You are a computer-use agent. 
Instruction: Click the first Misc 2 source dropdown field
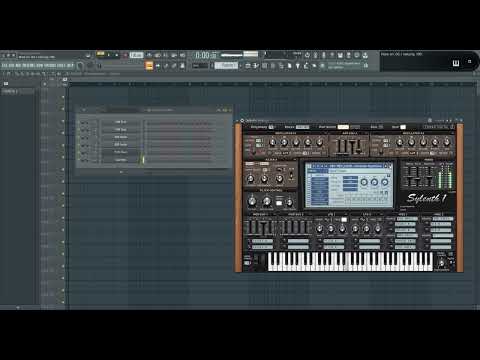(x=443, y=219)
